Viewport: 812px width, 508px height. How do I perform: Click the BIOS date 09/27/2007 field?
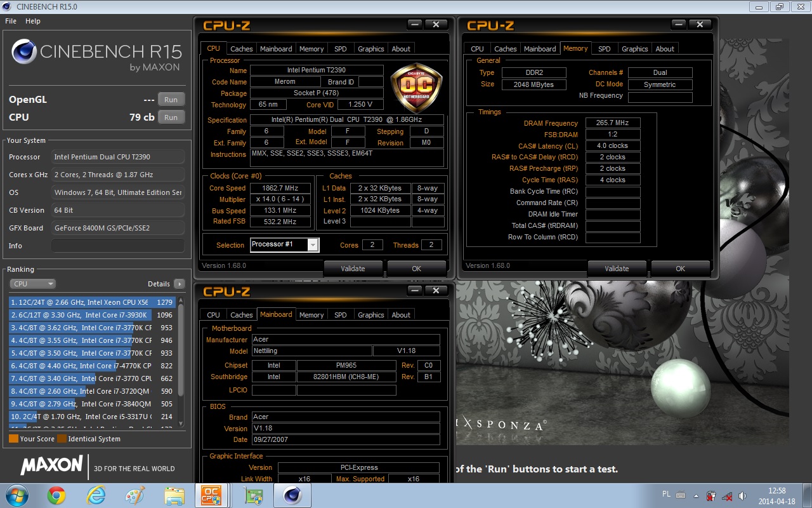click(x=345, y=439)
